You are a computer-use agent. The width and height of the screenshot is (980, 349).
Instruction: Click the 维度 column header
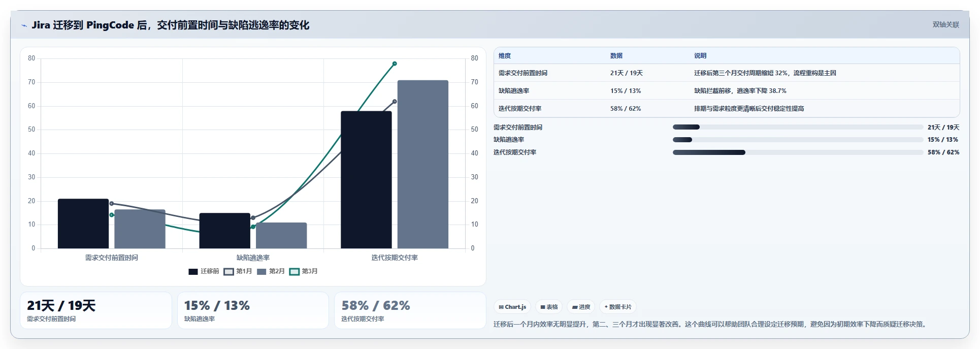tap(505, 56)
